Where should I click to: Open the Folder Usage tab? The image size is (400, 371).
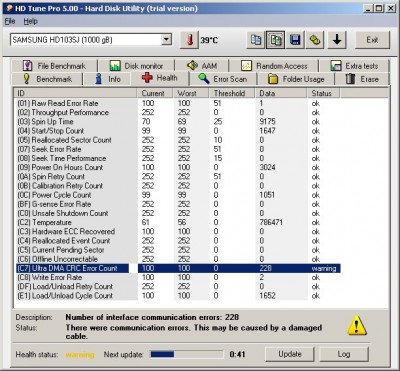[x=296, y=79]
